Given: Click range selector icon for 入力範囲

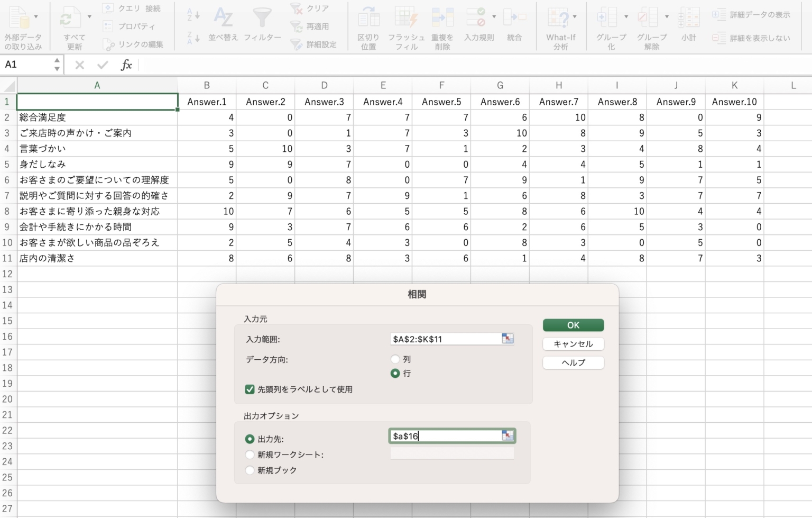Looking at the screenshot, I should click(x=508, y=339).
